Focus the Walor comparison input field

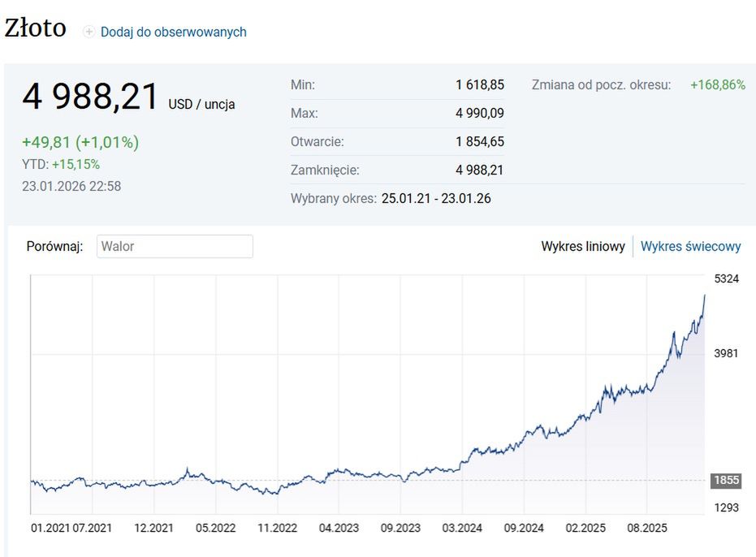(x=175, y=247)
